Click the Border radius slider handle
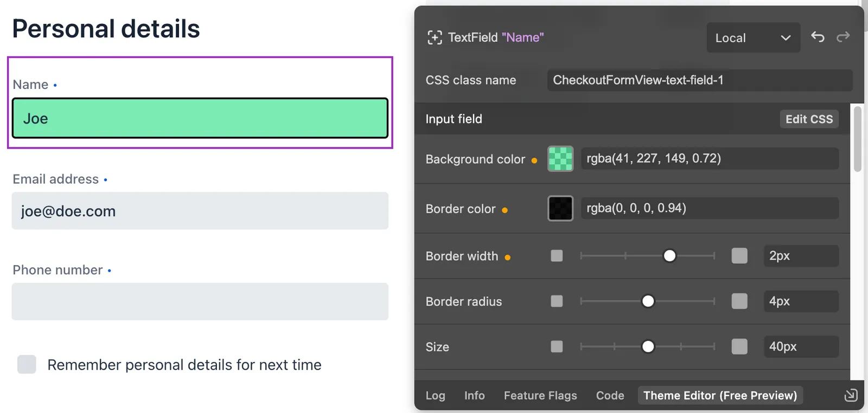 tap(648, 301)
